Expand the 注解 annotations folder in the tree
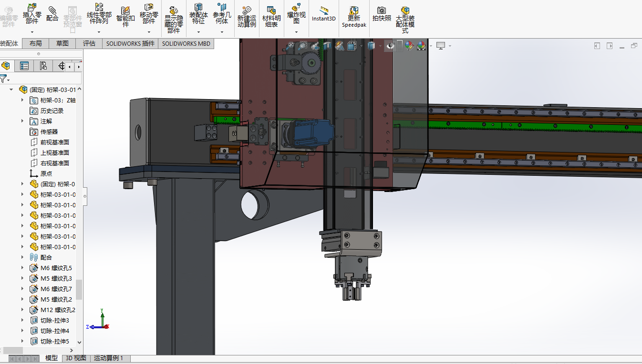The height and width of the screenshot is (364, 642). 22,121
